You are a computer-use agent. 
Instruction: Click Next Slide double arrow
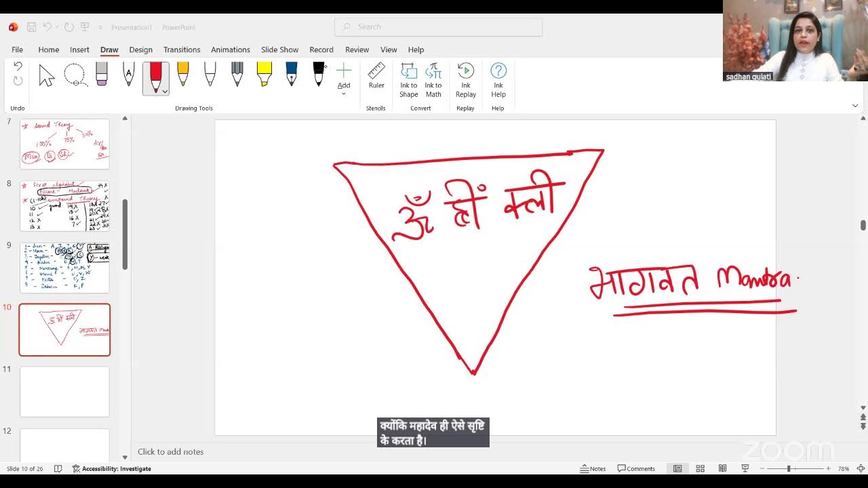863,426
